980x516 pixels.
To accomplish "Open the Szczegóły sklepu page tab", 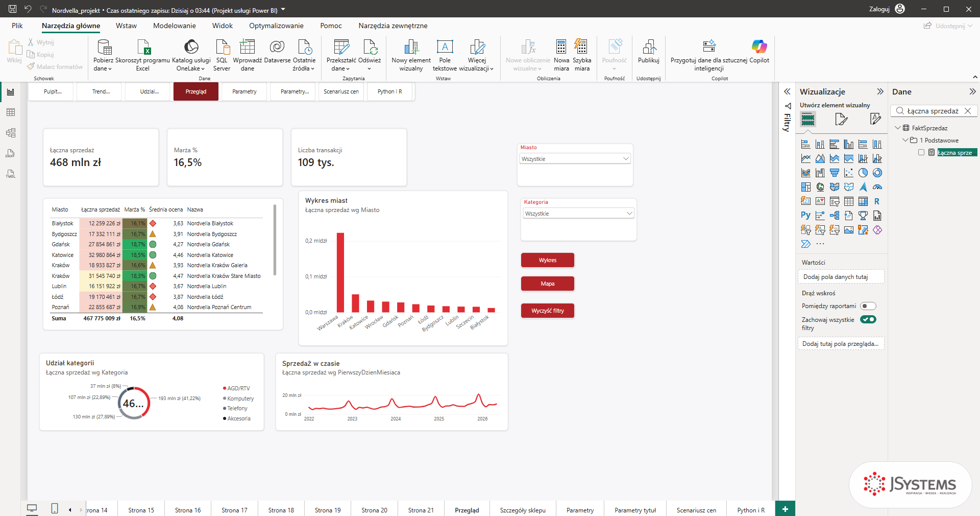I will pos(523,510).
